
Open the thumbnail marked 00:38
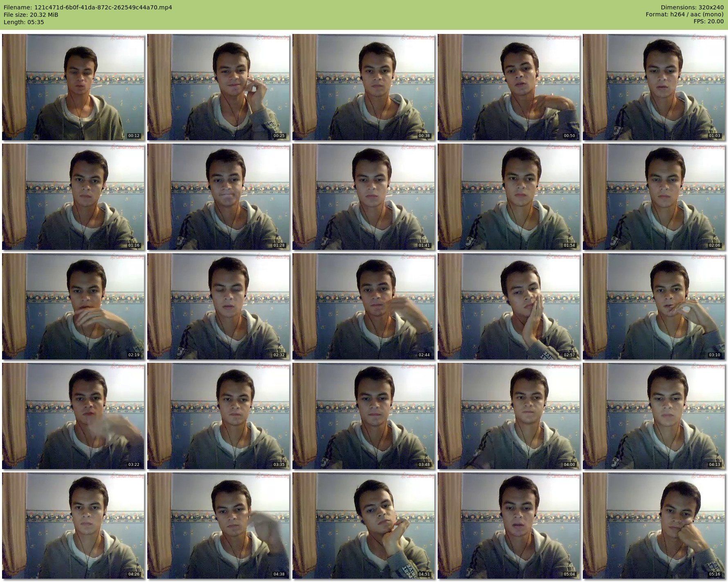coord(364,87)
